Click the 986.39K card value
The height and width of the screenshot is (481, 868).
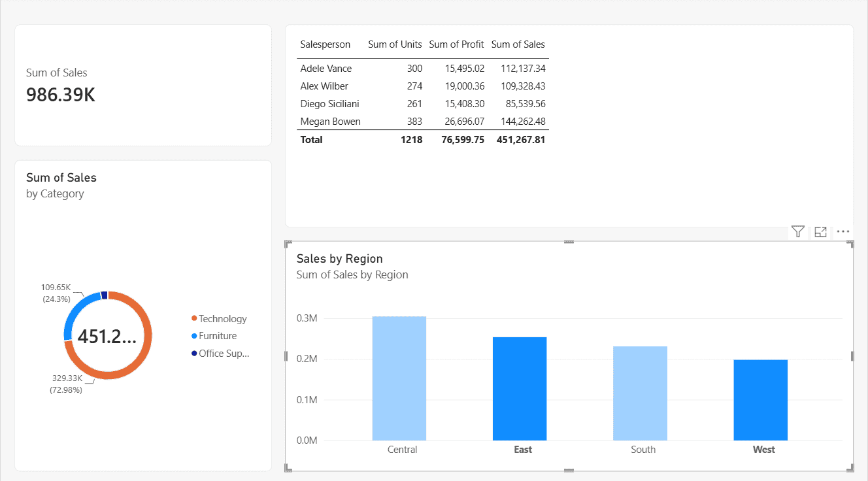pyautogui.click(x=61, y=95)
